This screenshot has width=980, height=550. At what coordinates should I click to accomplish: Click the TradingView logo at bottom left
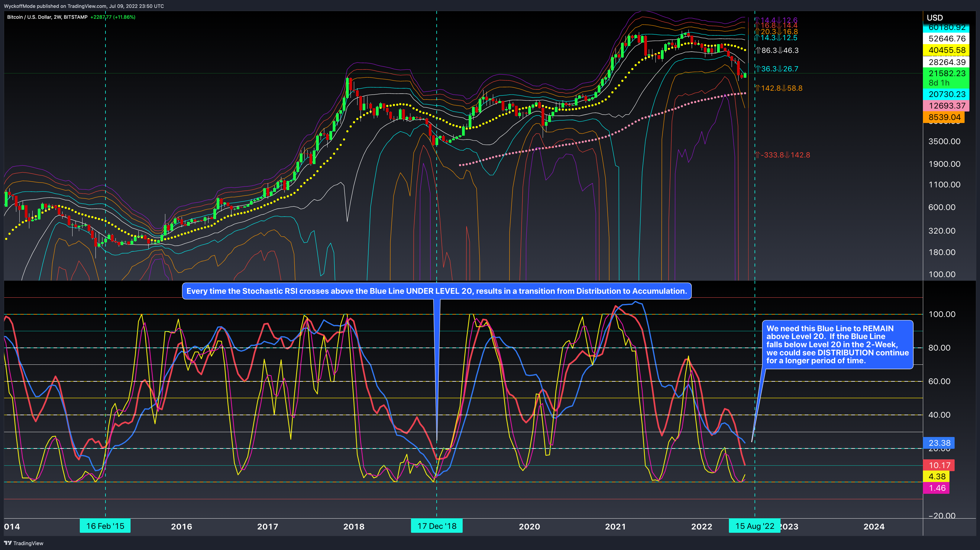[x=24, y=543]
